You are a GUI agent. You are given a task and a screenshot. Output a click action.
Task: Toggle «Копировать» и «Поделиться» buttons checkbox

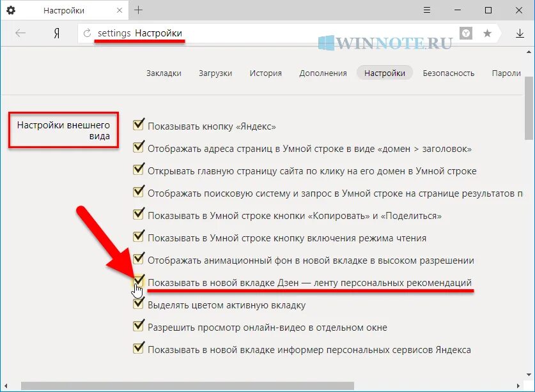tap(138, 215)
